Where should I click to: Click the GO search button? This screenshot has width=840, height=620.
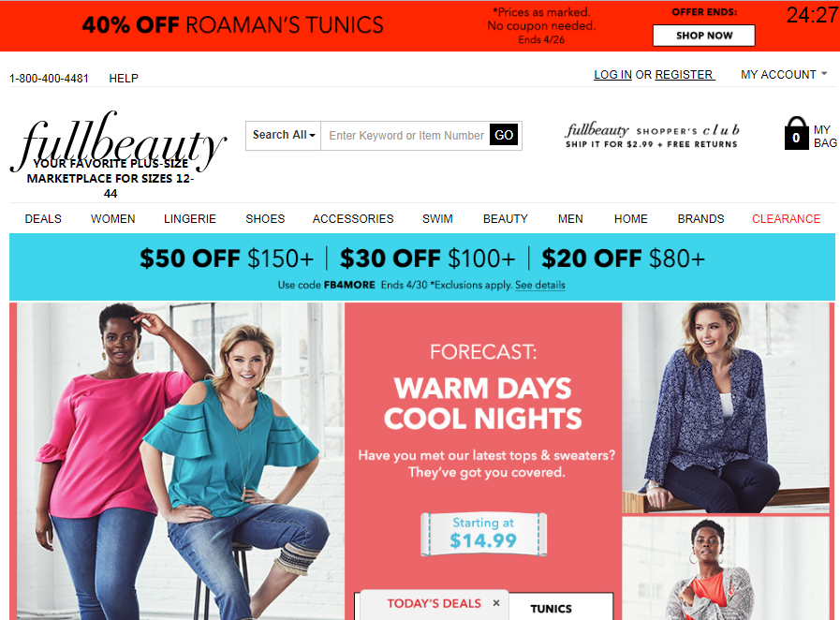click(x=504, y=135)
